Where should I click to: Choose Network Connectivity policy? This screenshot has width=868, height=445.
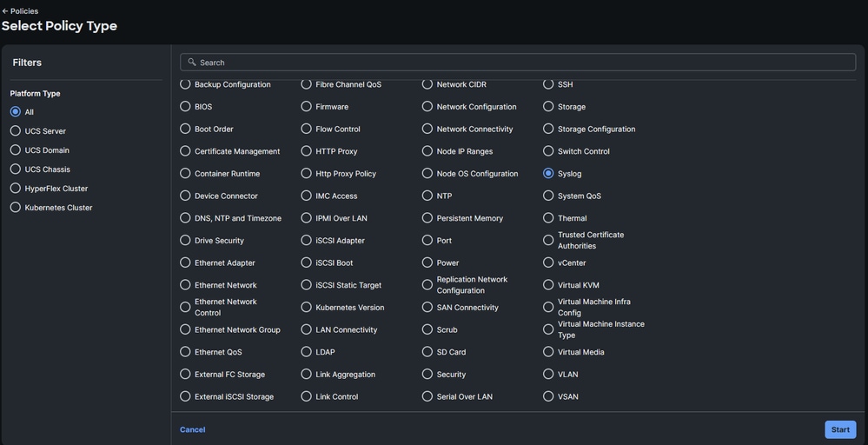(x=427, y=129)
